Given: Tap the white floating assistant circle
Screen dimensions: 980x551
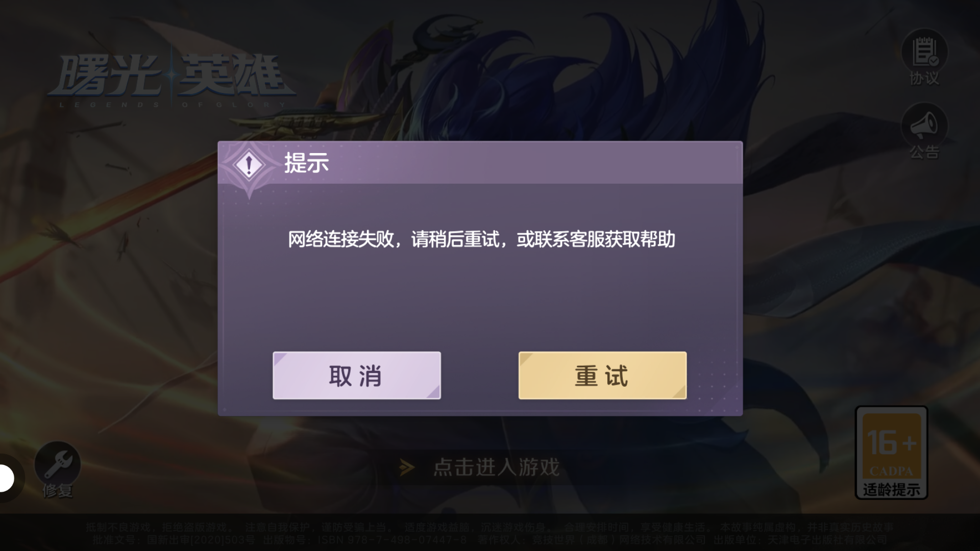Looking at the screenshot, I should coord(6,479).
